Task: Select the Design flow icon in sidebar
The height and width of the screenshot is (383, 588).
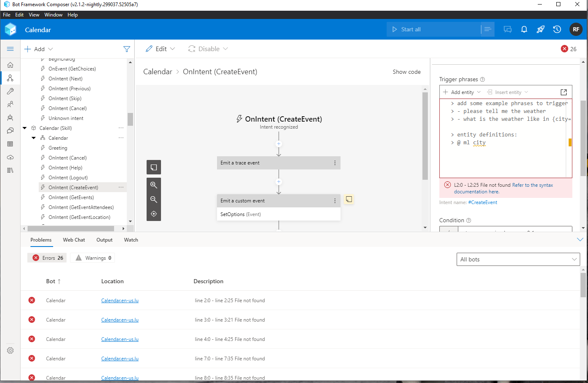Action: 10,78
